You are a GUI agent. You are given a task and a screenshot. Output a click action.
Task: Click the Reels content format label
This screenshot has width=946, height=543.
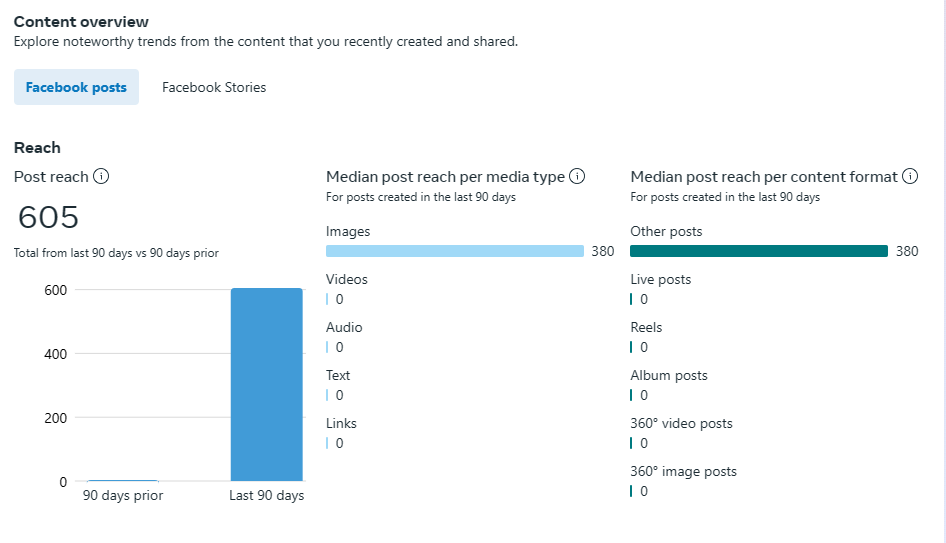coord(646,328)
